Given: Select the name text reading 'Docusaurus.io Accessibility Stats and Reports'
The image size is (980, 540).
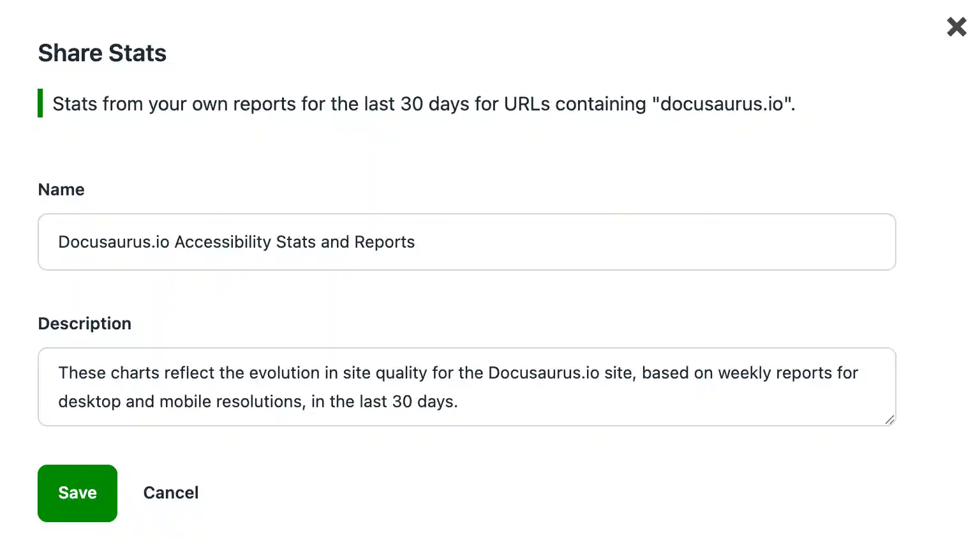Looking at the screenshot, I should 236,242.
